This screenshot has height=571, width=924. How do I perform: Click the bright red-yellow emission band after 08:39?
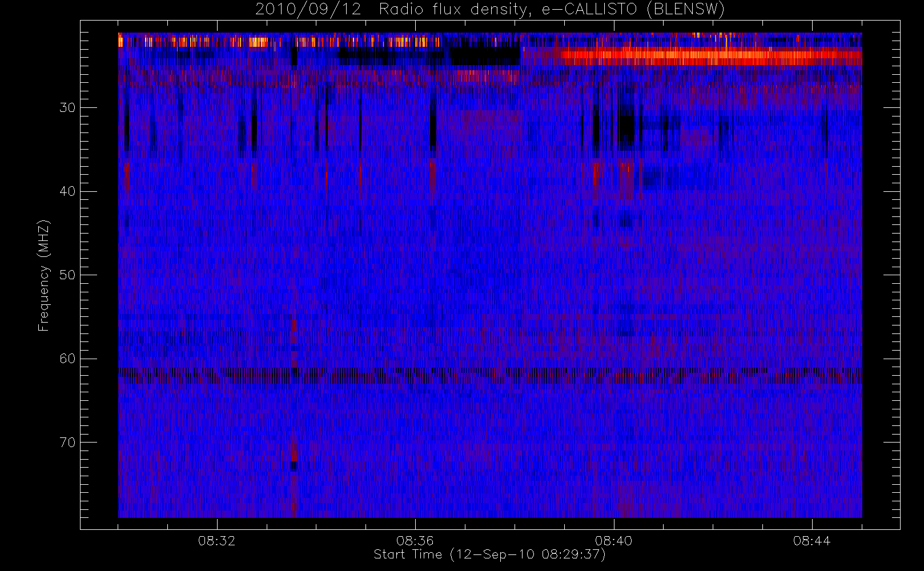coord(711,55)
